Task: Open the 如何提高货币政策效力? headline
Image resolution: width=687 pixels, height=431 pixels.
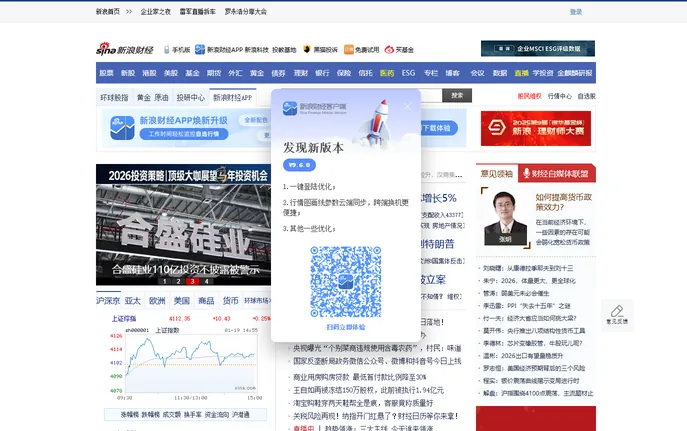Action: pyautogui.click(x=563, y=202)
